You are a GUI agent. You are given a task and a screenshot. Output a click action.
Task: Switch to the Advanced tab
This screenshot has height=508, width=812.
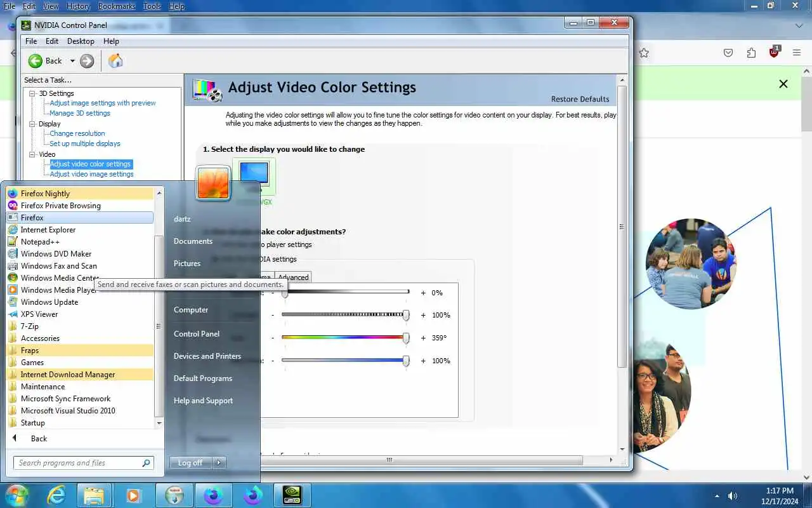click(x=293, y=277)
